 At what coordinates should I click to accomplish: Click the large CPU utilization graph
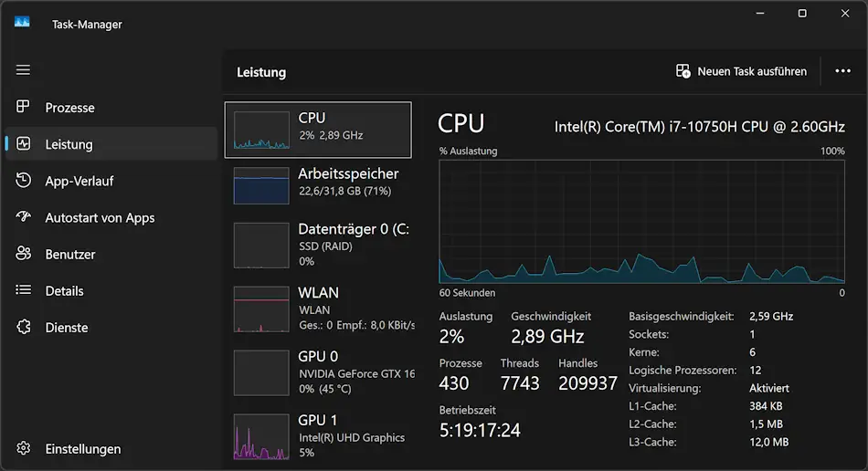(641, 222)
